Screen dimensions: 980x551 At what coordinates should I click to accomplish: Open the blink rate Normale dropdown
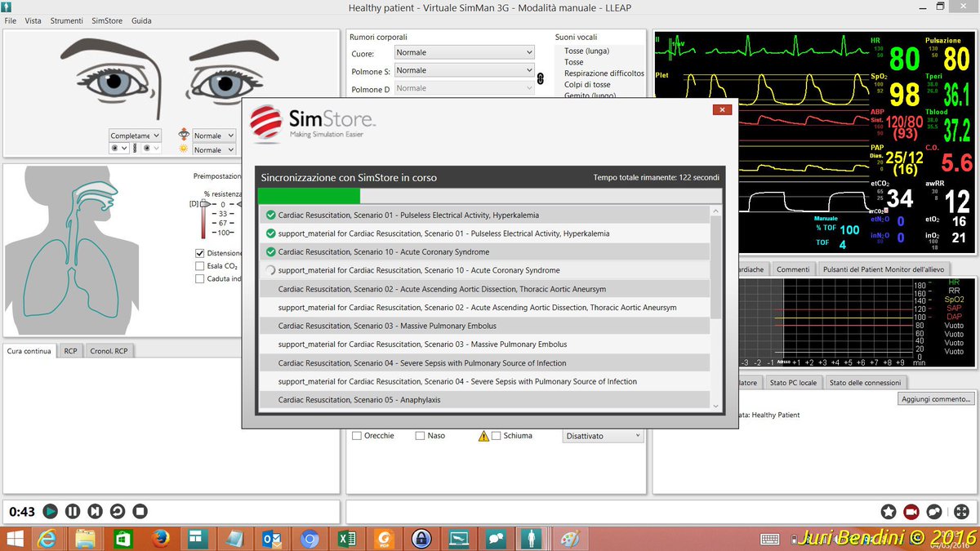point(214,136)
